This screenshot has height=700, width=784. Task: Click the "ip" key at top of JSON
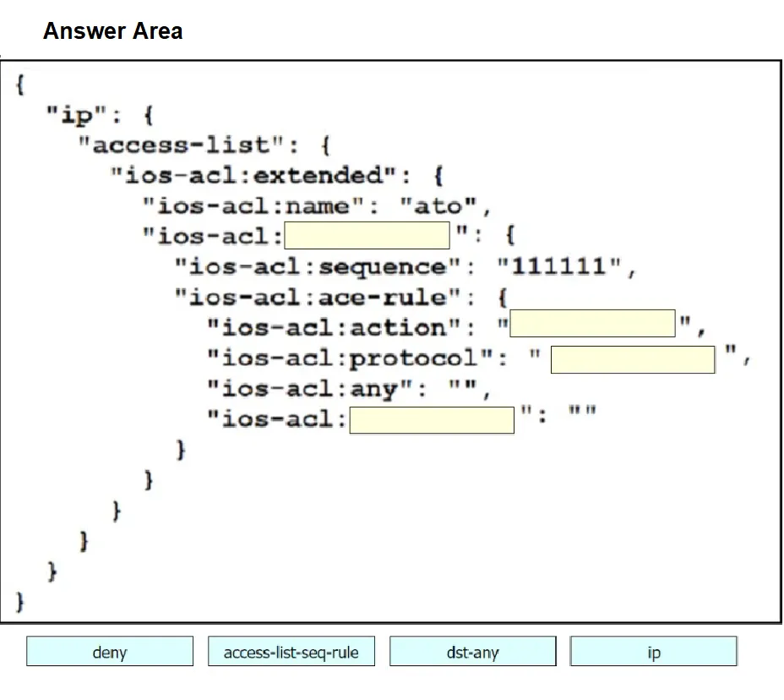76,116
